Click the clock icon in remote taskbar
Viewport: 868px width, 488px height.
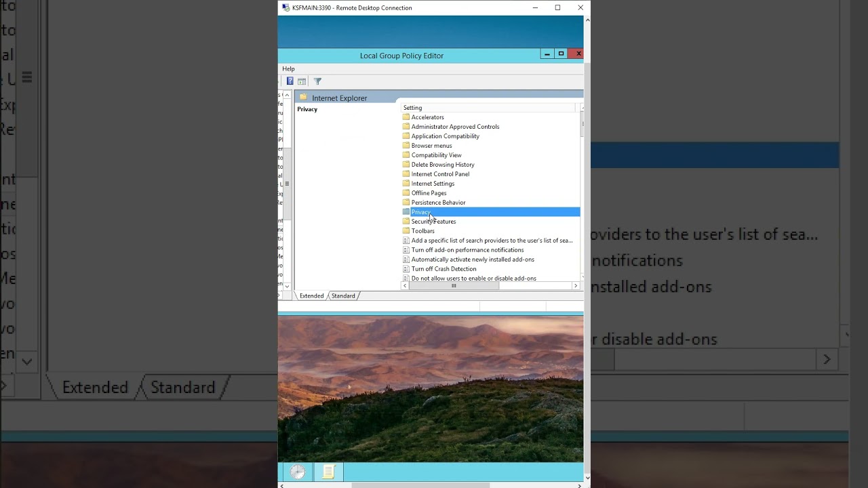[x=298, y=472]
